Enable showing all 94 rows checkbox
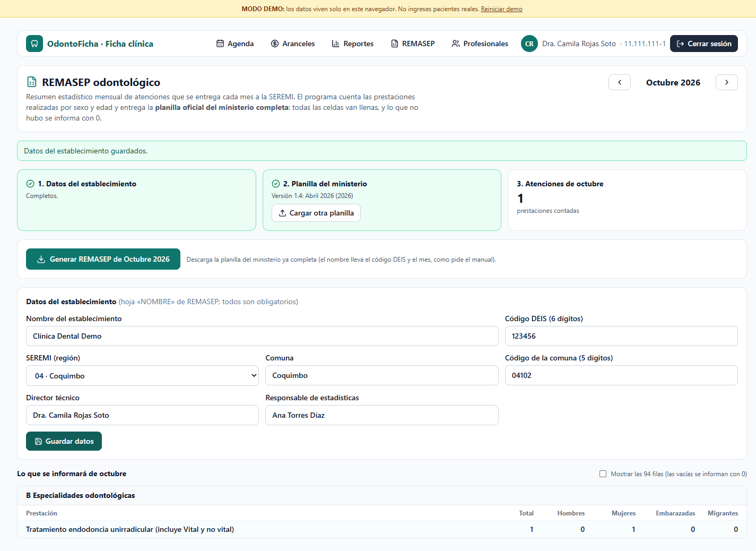The height and width of the screenshot is (551, 756). coord(603,474)
